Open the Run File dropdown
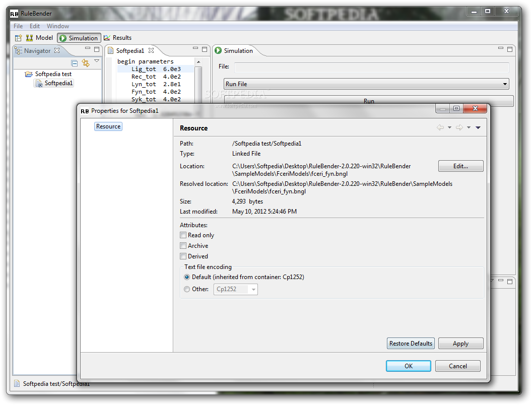Screen dimensions: 532x405 (x=367, y=84)
